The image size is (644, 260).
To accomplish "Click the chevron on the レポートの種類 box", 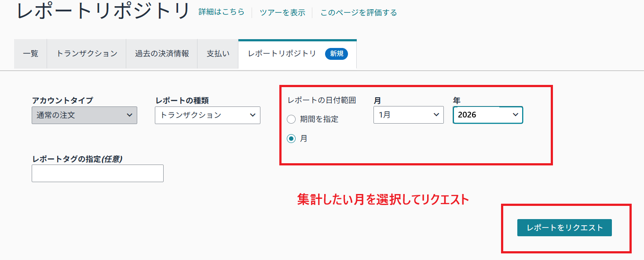I will 253,115.
